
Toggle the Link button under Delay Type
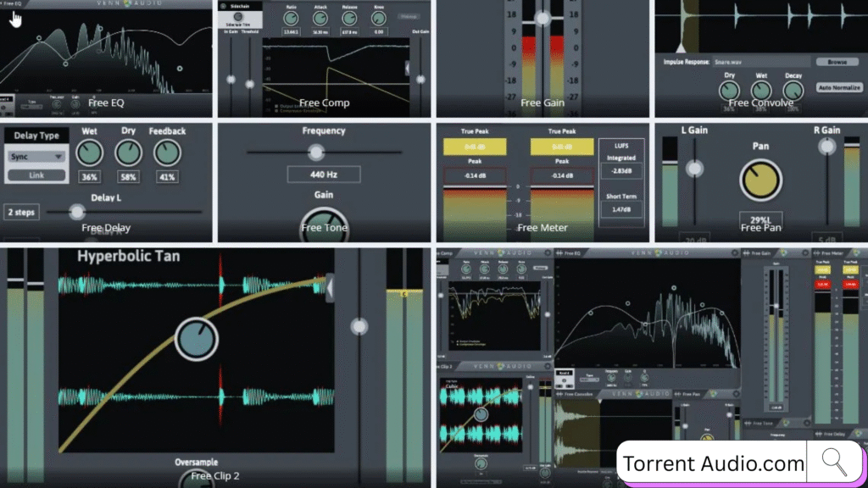click(36, 175)
